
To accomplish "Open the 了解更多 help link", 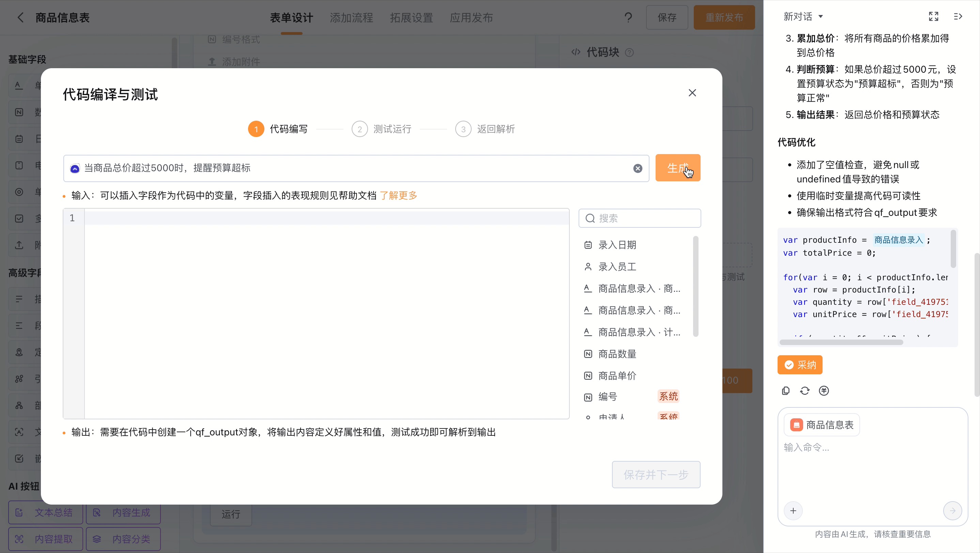I will point(398,196).
